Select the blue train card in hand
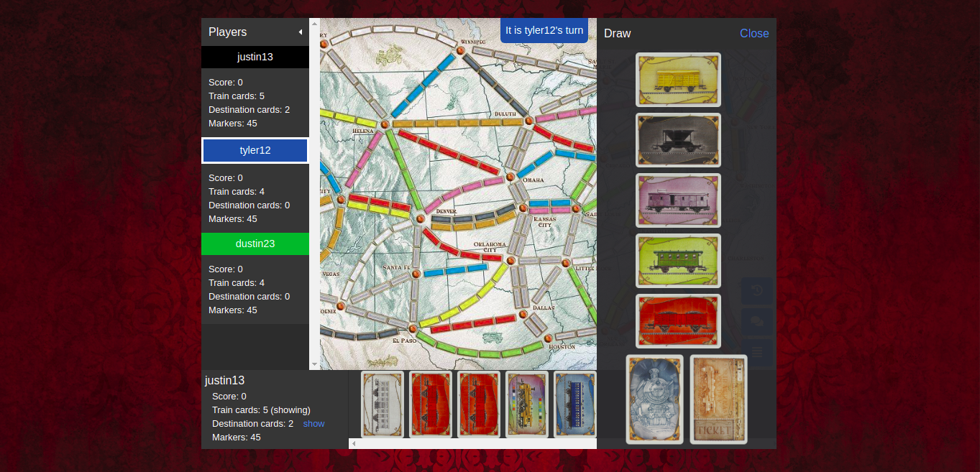 coord(574,404)
